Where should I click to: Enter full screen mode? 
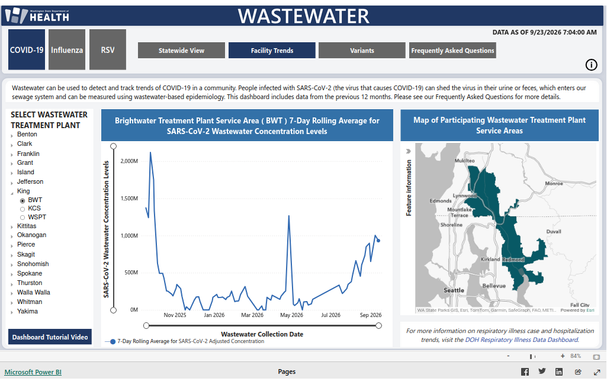597,372
